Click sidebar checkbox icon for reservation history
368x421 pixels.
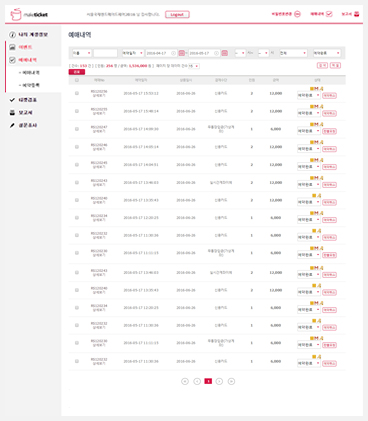coord(12,60)
